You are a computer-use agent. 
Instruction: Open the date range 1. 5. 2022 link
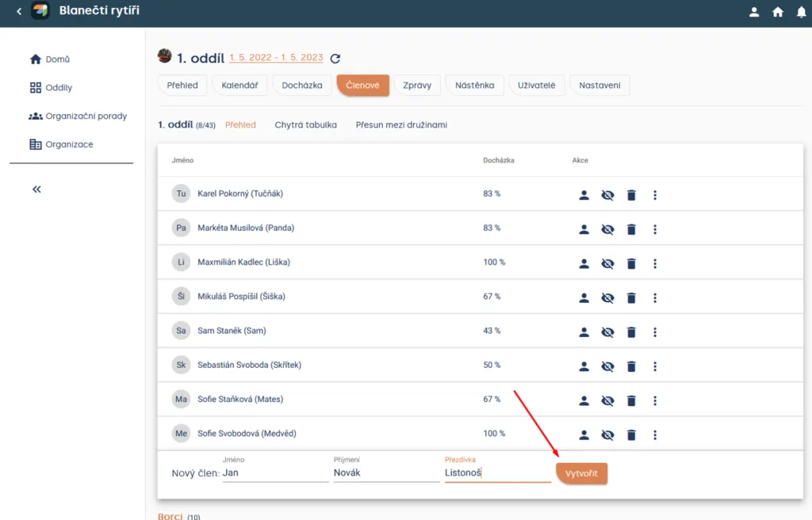(276, 58)
